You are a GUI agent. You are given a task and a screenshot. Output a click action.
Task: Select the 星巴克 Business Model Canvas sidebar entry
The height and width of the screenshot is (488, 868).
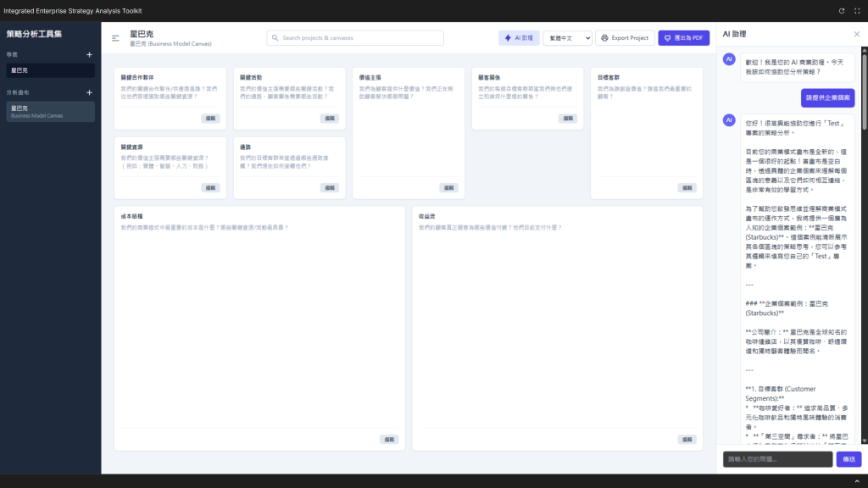pyautogui.click(x=50, y=111)
